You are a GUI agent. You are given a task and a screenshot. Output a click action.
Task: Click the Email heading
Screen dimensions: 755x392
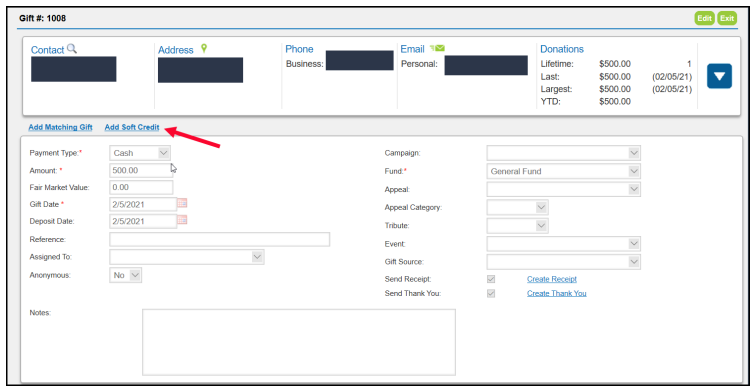(412, 49)
